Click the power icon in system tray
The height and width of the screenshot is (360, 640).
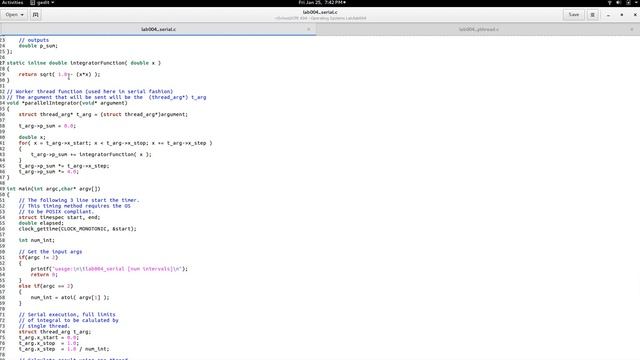pyautogui.click(x=629, y=2)
